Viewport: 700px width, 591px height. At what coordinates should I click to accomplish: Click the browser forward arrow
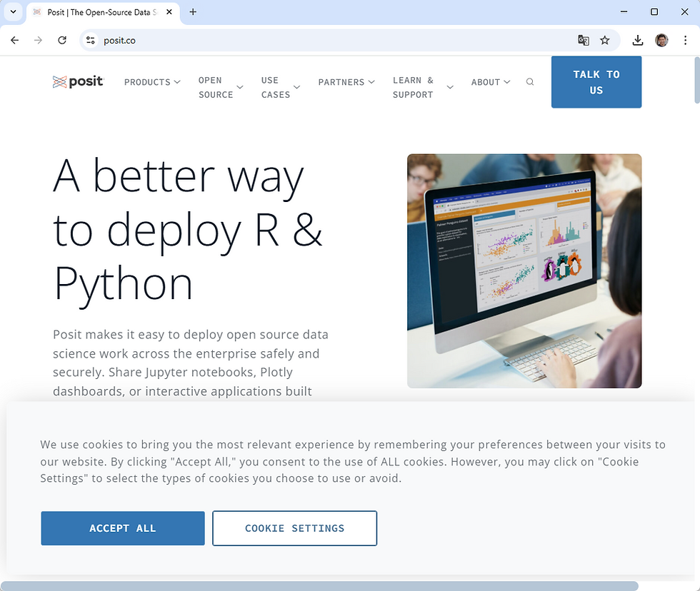(39, 40)
